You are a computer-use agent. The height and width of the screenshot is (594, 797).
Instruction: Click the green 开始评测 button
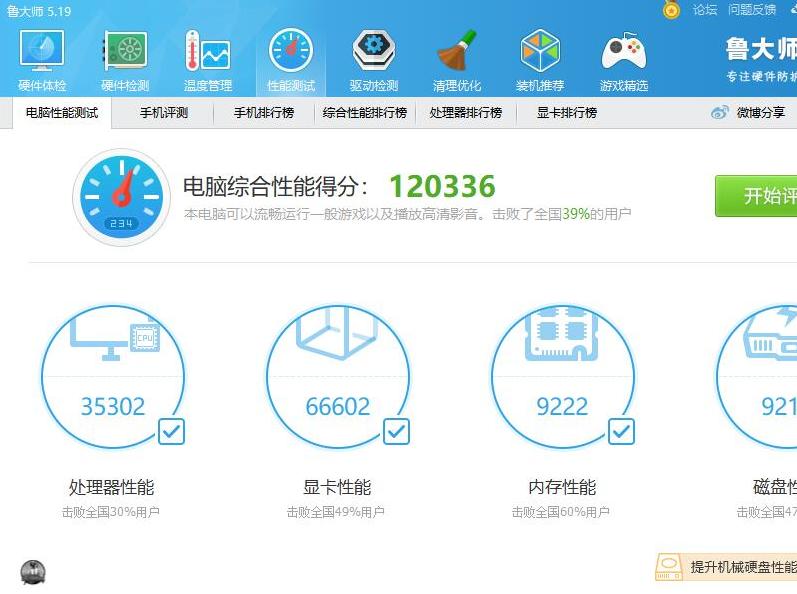tap(756, 196)
